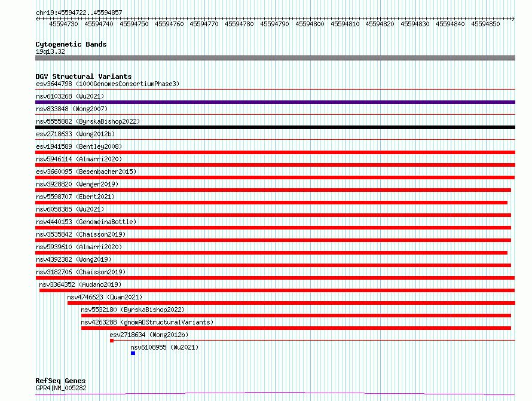Click ruler position 45594790

[x=274, y=24]
